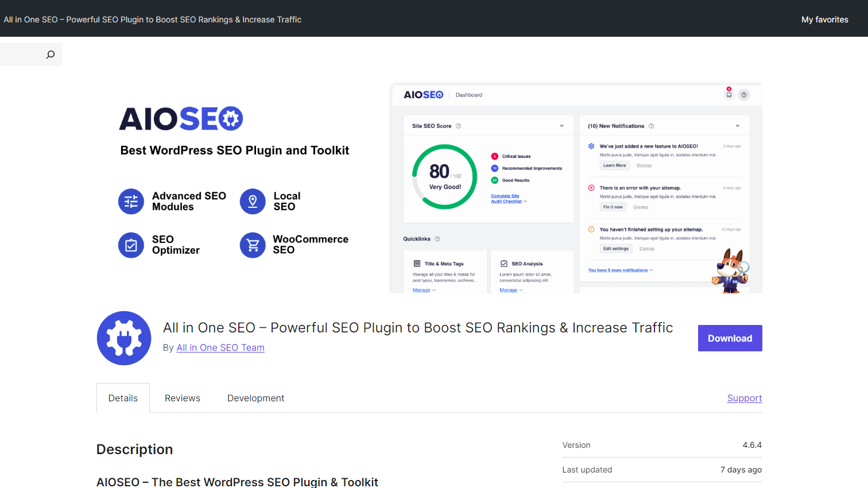Image resolution: width=868 pixels, height=488 pixels.
Task: Follow the Support link
Action: [744, 398]
